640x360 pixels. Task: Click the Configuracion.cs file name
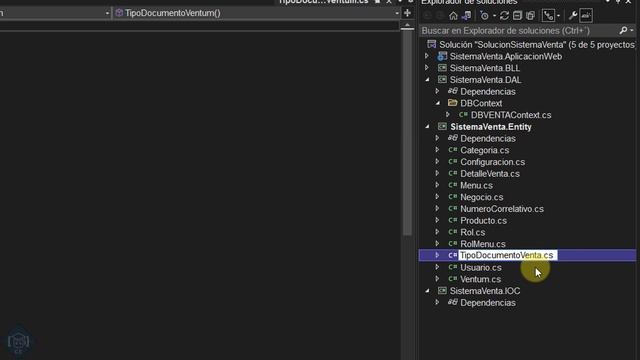492,162
